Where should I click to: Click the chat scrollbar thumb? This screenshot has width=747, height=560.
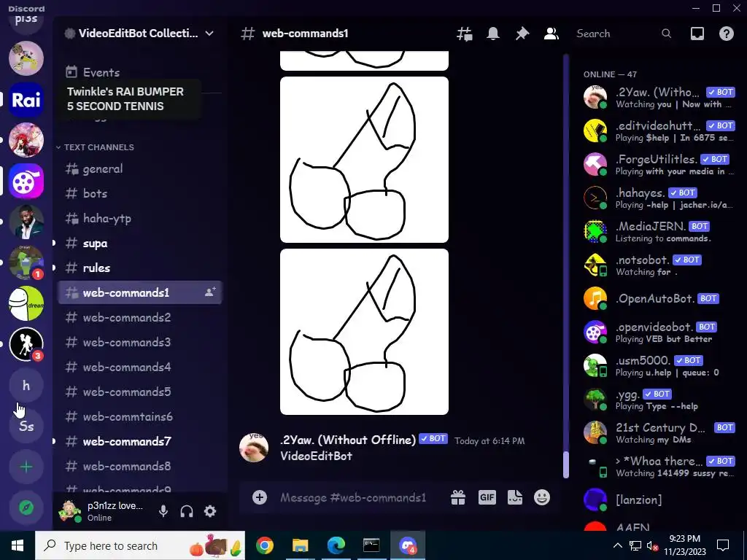566,464
